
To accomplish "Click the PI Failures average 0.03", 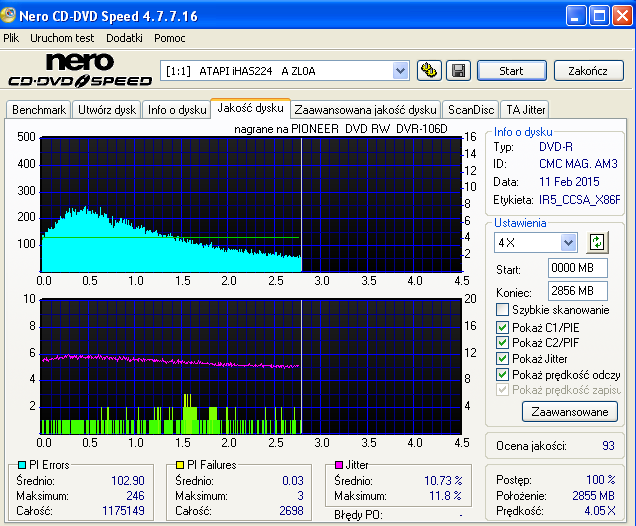I will 293,481.
